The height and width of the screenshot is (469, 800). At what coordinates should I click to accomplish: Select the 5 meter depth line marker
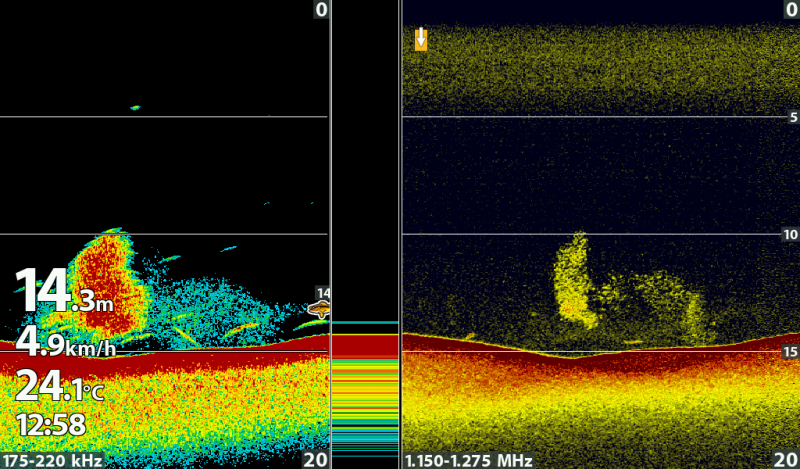click(x=791, y=117)
